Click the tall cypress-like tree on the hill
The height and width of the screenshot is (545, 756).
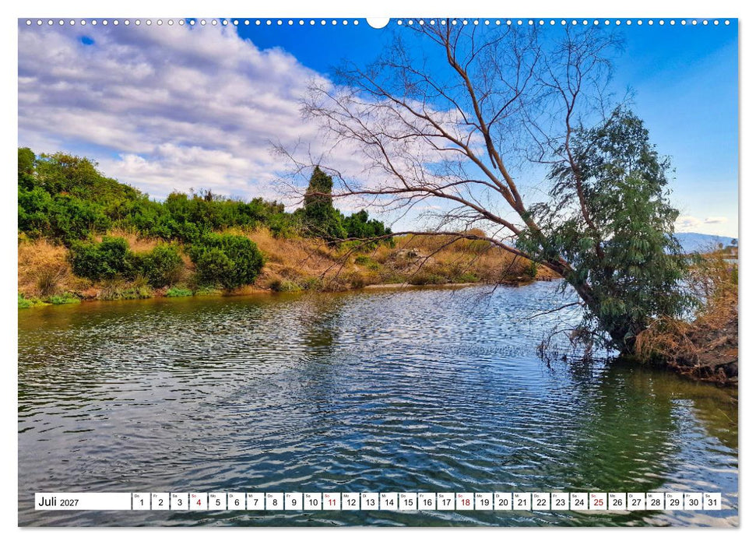point(318,200)
